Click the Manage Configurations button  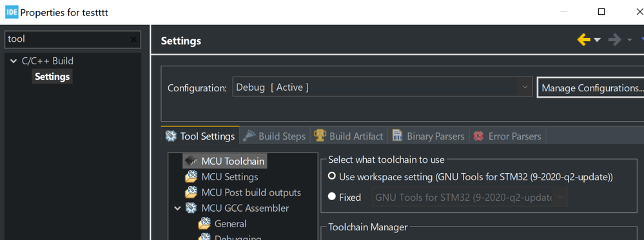click(591, 88)
